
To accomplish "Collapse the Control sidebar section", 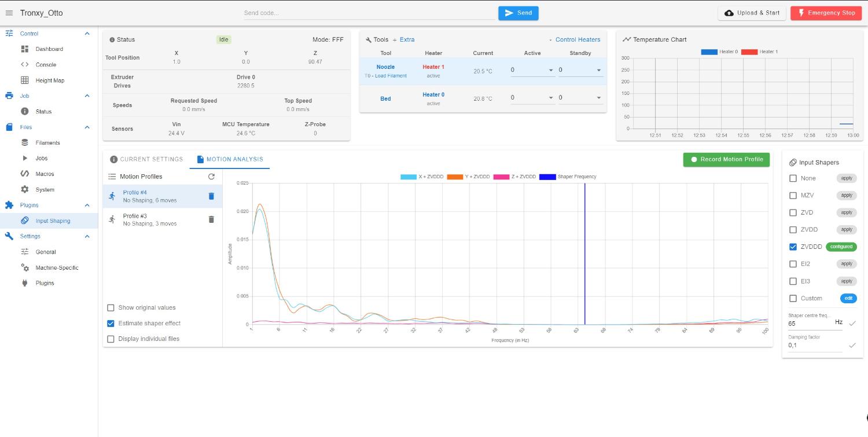I will pos(87,34).
